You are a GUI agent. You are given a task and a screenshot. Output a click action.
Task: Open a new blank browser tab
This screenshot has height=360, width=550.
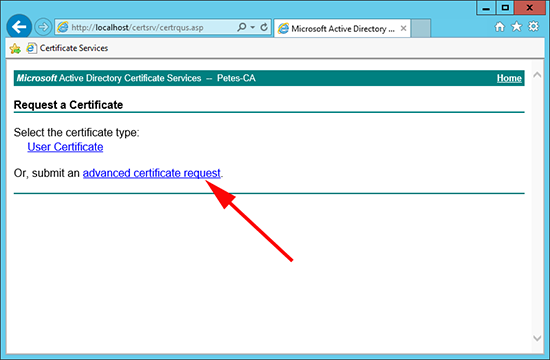tap(421, 28)
